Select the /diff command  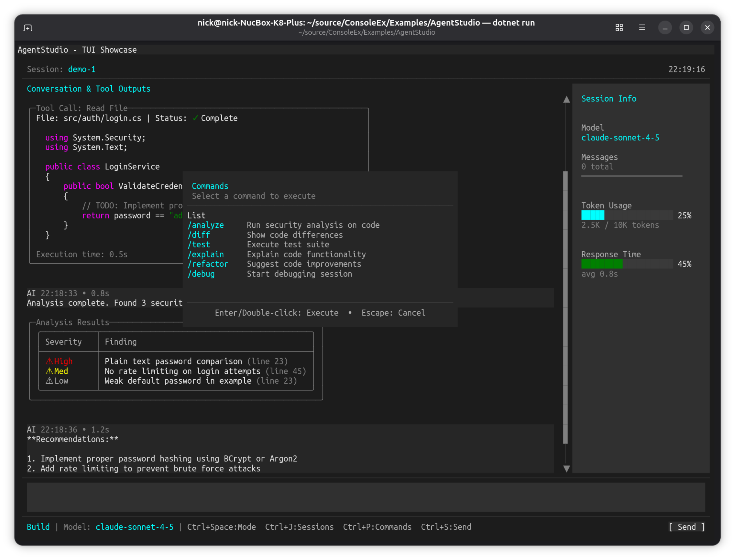(199, 235)
